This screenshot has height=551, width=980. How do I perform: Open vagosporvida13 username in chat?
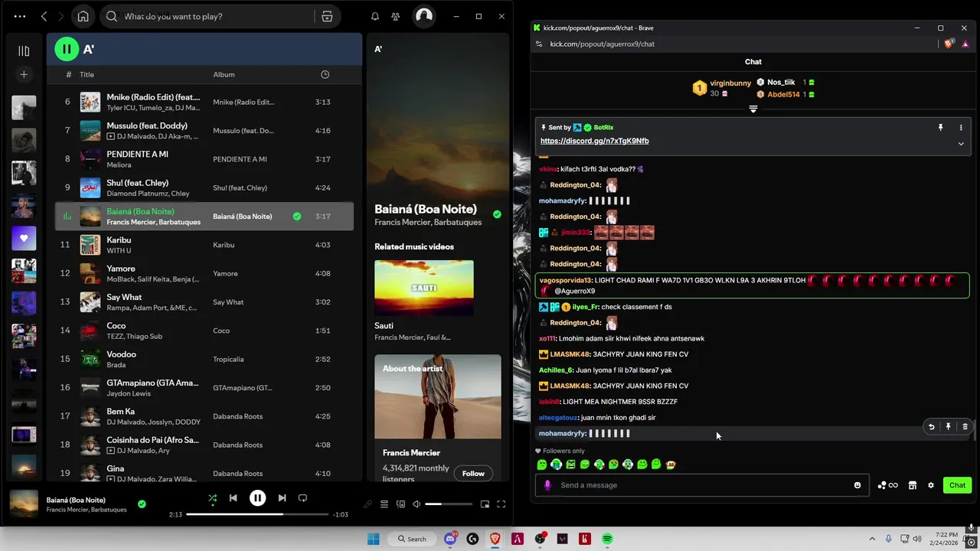click(x=565, y=281)
